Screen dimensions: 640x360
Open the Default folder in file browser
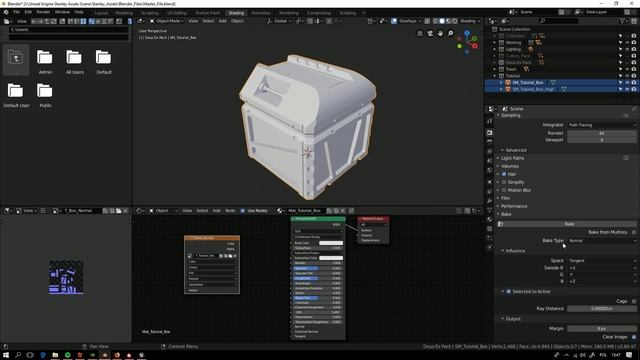tap(103, 58)
